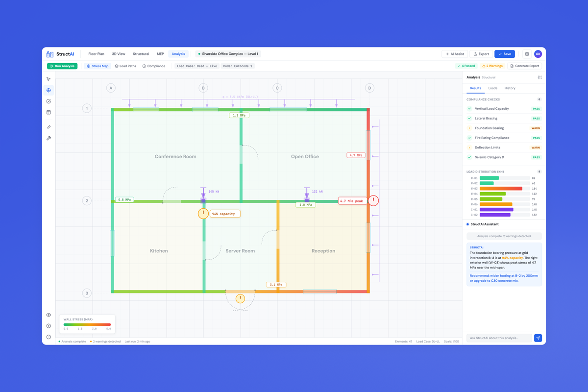Switch to the 3D View tab
The image size is (588, 392).
pos(119,54)
